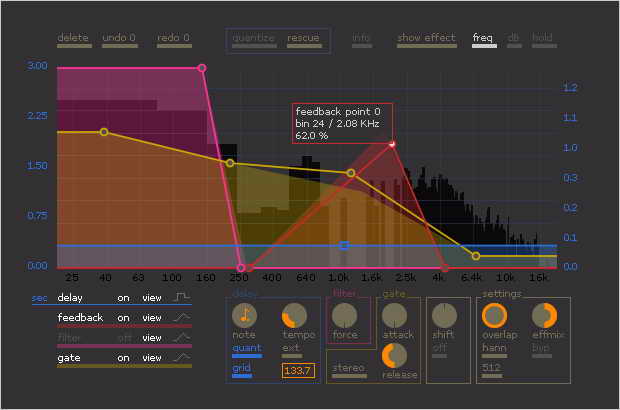Click the filter force knob
The image size is (620, 410).
[345, 316]
